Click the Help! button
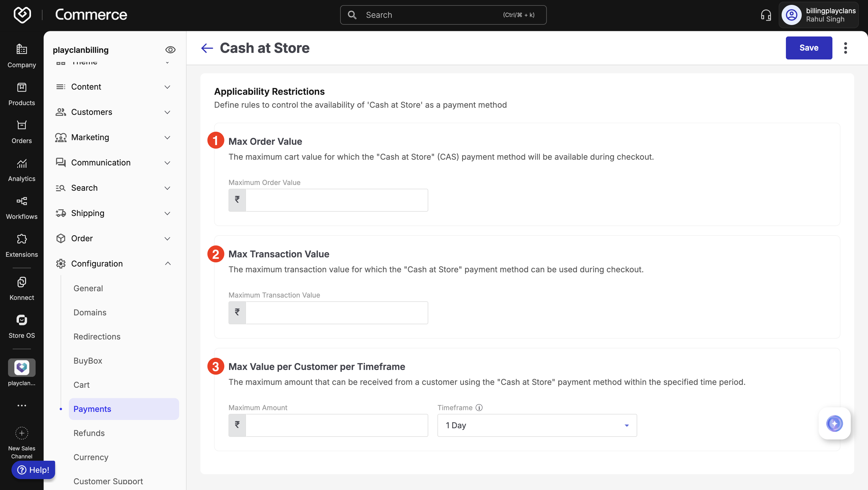 33,470
